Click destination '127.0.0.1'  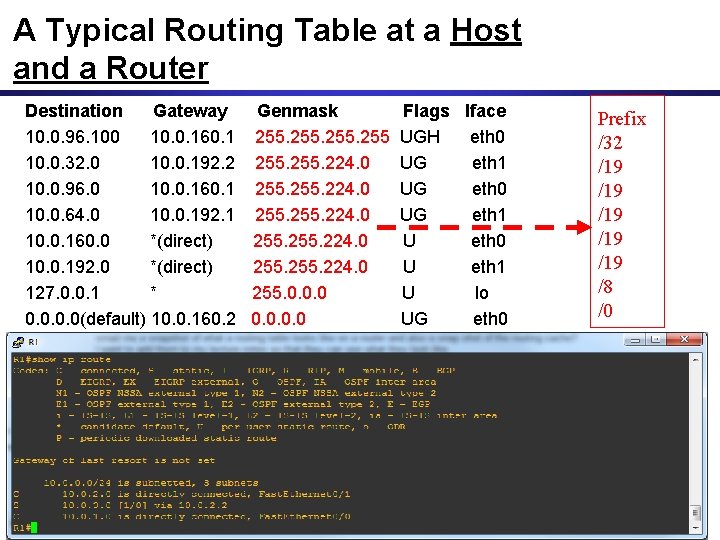pyautogui.click(x=62, y=293)
